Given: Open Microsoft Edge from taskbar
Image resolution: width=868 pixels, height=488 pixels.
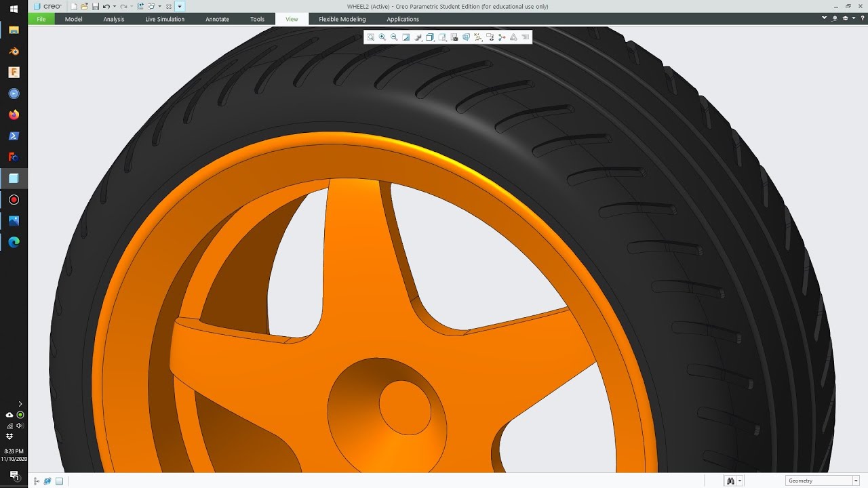Looking at the screenshot, I should point(14,242).
